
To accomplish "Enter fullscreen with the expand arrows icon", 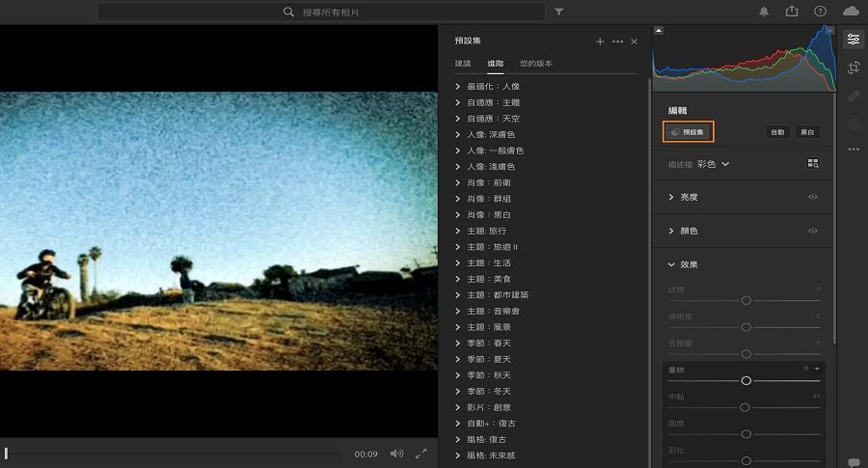I will pyautogui.click(x=421, y=454).
